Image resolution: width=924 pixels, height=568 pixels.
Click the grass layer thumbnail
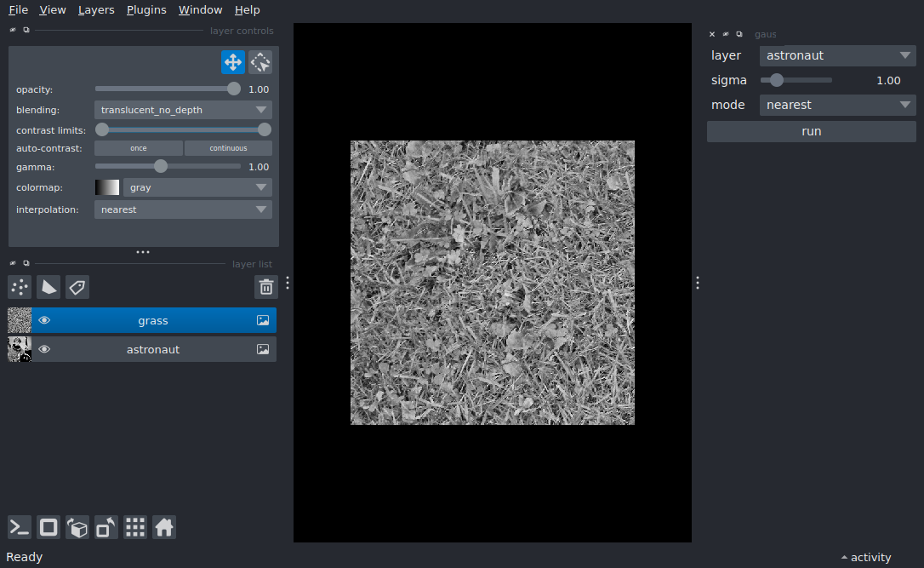[x=20, y=320]
